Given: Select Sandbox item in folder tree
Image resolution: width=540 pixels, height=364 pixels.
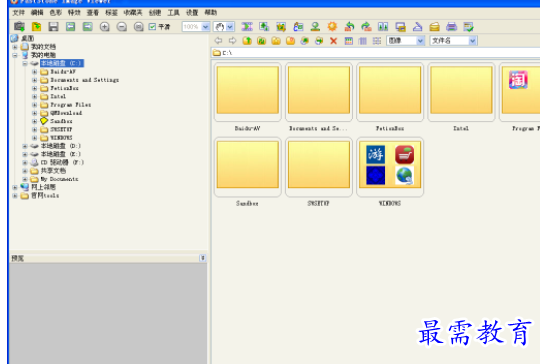Looking at the screenshot, I should click(61, 121).
